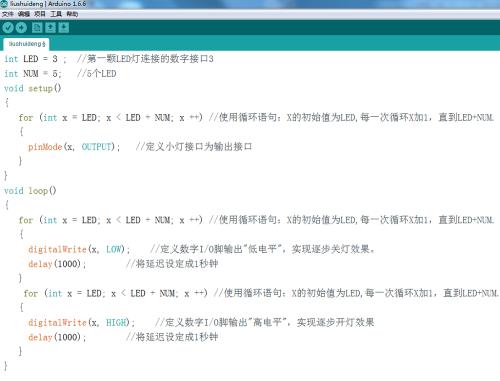
Task: Click the 低电平 comment after digitalWrite LOW
Action: (x=262, y=249)
